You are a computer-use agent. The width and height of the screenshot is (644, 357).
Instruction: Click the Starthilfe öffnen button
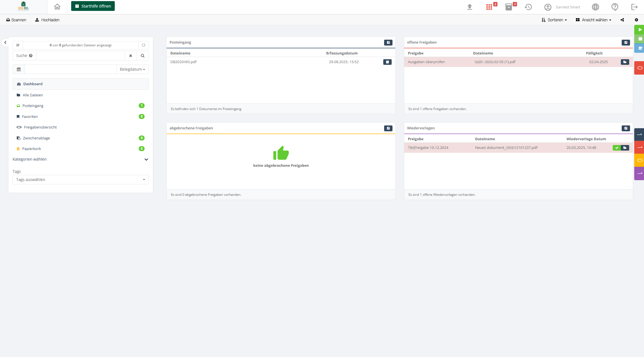point(93,6)
